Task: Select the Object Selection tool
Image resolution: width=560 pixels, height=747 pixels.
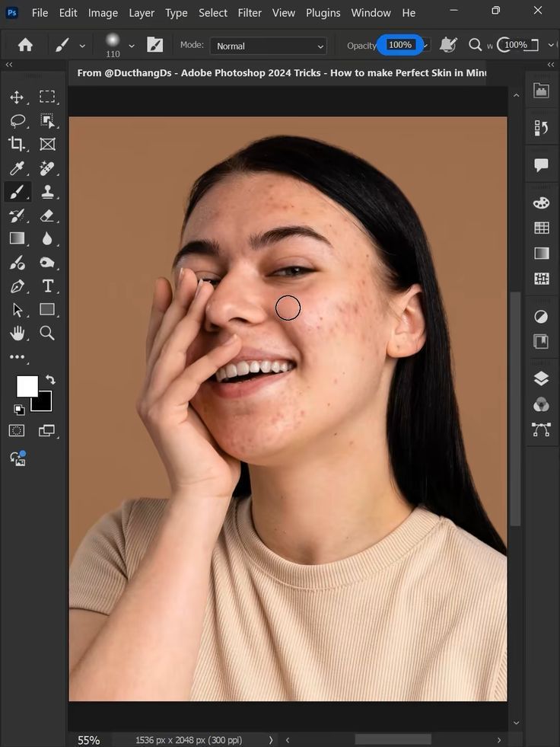Action: [x=47, y=120]
